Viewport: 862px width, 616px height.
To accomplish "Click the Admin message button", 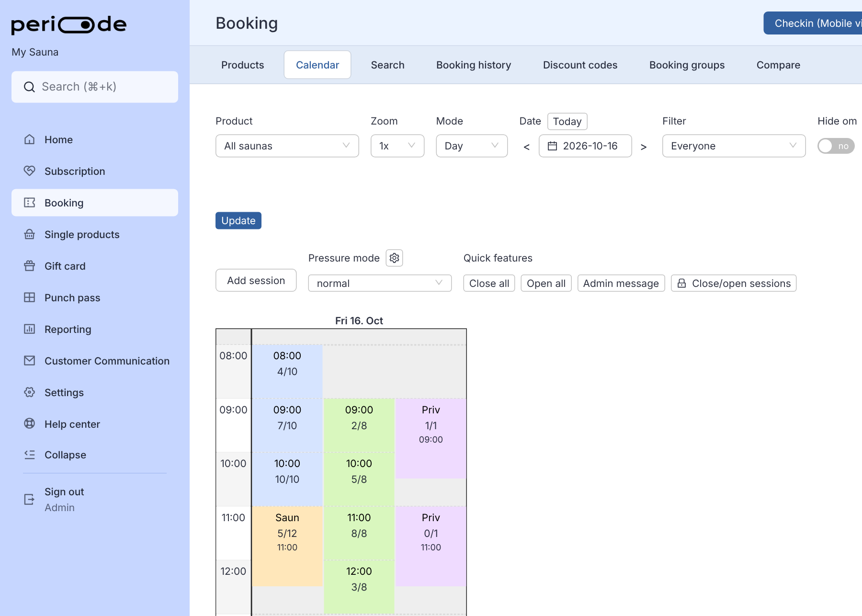I will pyautogui.click(x=621, y=283).
